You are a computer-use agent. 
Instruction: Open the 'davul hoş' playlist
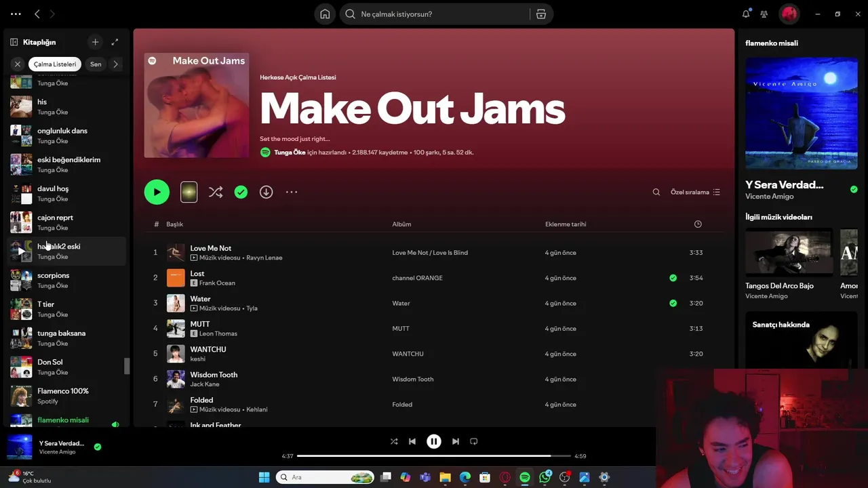[66, 193]
